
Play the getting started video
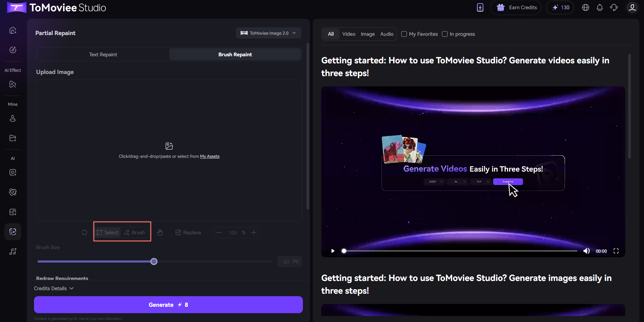(333, 251)
